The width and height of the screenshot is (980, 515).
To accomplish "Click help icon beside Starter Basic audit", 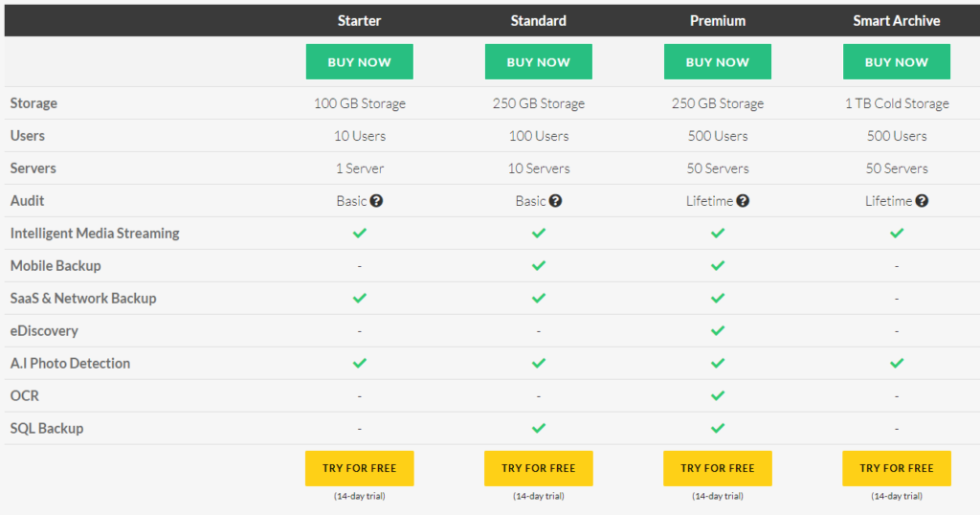I will 376,201.
